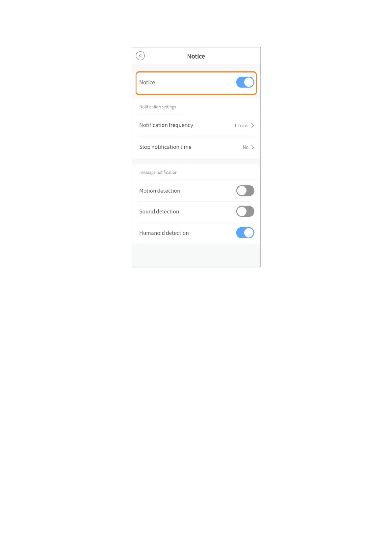The height and width of the screenshot is (554, 392).
Task: Open the Stop notification time row
Action: click(196, 147)
